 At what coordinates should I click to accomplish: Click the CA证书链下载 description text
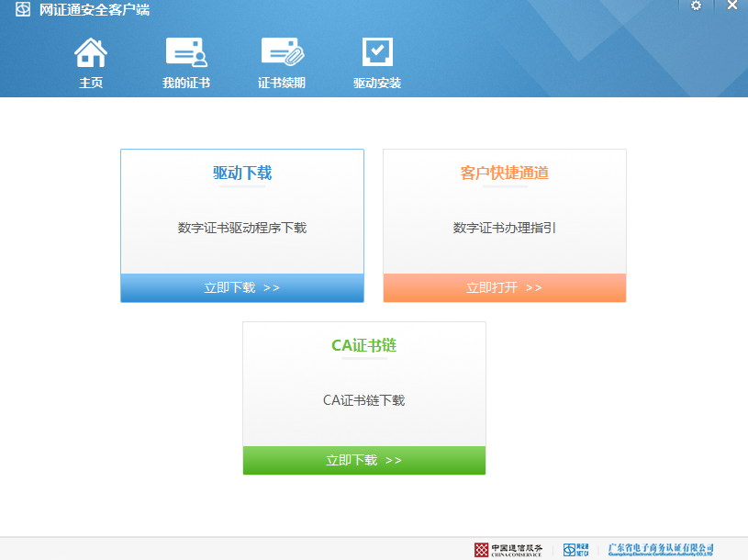pos(363,400)
